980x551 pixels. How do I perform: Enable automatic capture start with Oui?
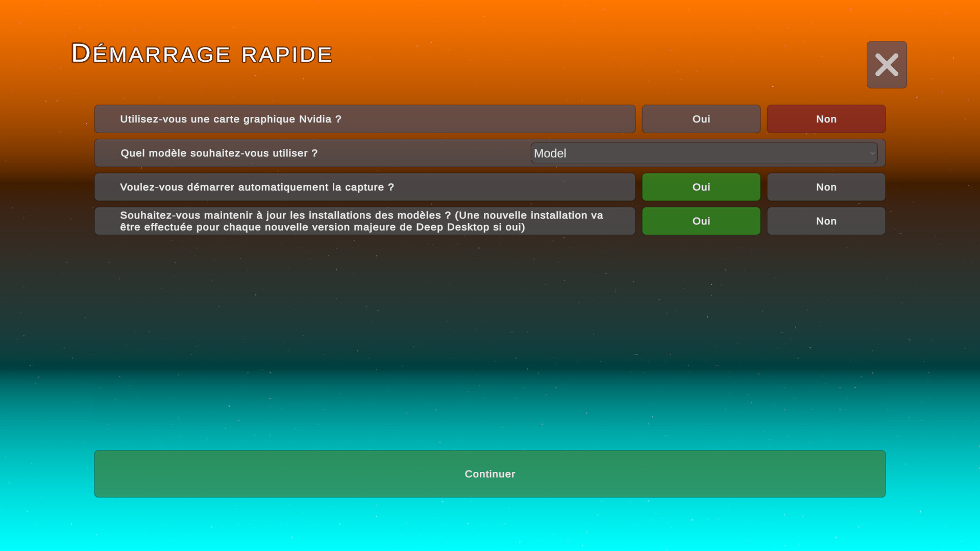pyautogui.click(x=701, y=187)
